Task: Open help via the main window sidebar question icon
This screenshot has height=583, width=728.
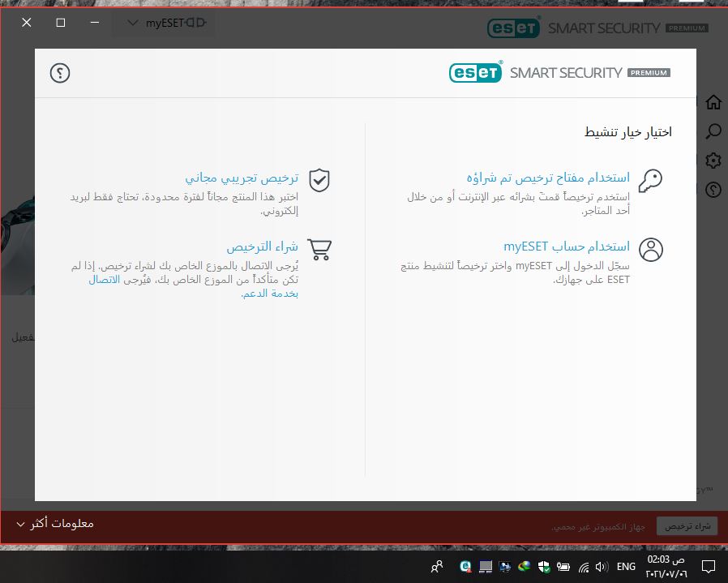Action: point(713,190)
